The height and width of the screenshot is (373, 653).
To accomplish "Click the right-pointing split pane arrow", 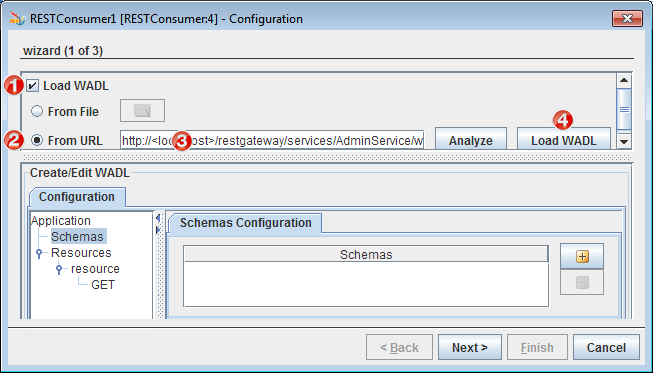I will click(158, 230).
